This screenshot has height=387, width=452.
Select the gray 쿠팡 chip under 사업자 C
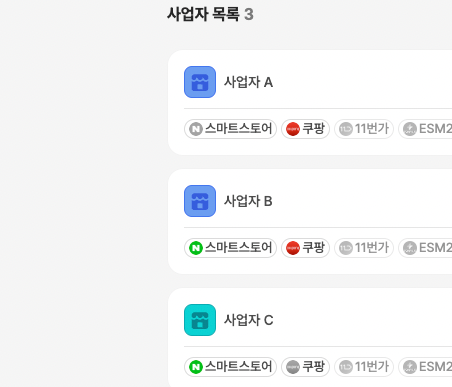[305, 367]
